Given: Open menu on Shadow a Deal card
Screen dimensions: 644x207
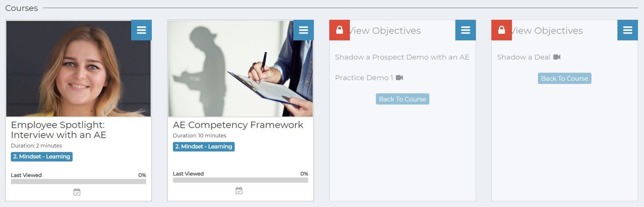Looking at the screenshot, I should [627, 30].
